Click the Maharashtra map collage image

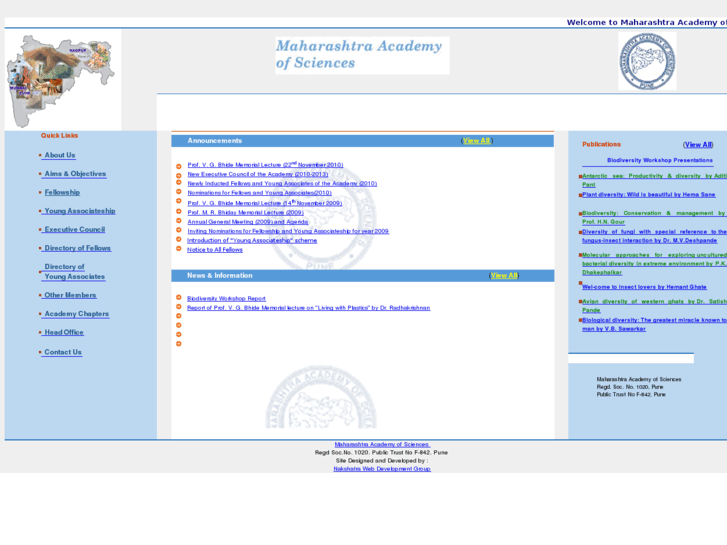pyautogui.click(x=61, y=81)
